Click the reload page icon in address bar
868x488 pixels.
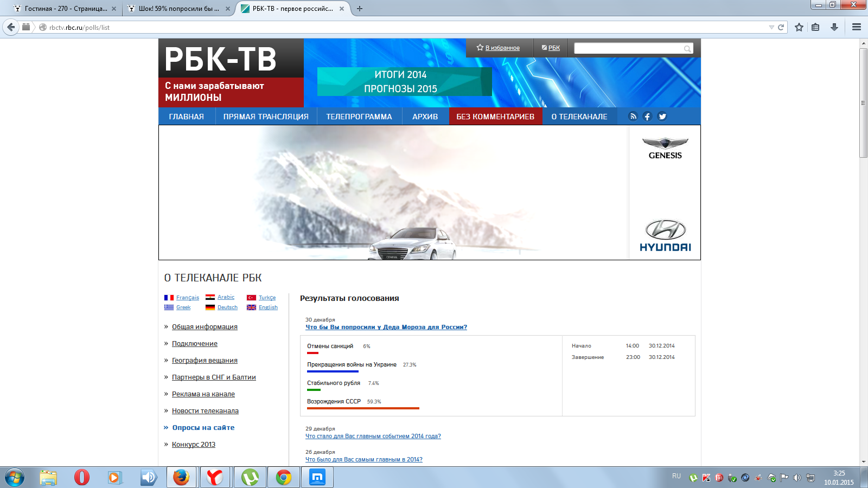coord(781,27)
